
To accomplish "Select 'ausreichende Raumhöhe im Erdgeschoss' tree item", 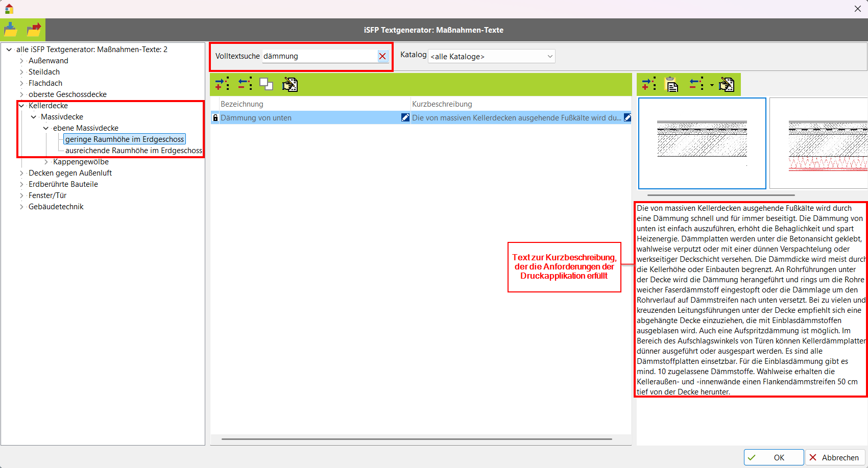I will (133, 151).
